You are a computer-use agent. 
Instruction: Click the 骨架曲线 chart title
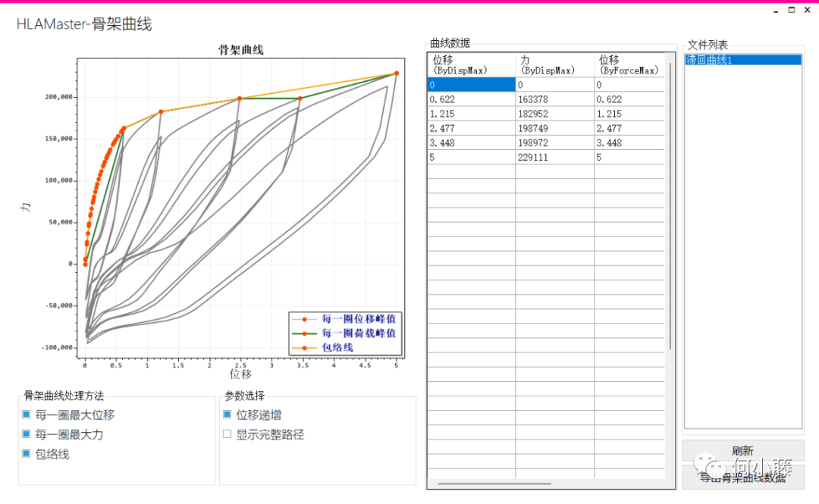(240, 50)
